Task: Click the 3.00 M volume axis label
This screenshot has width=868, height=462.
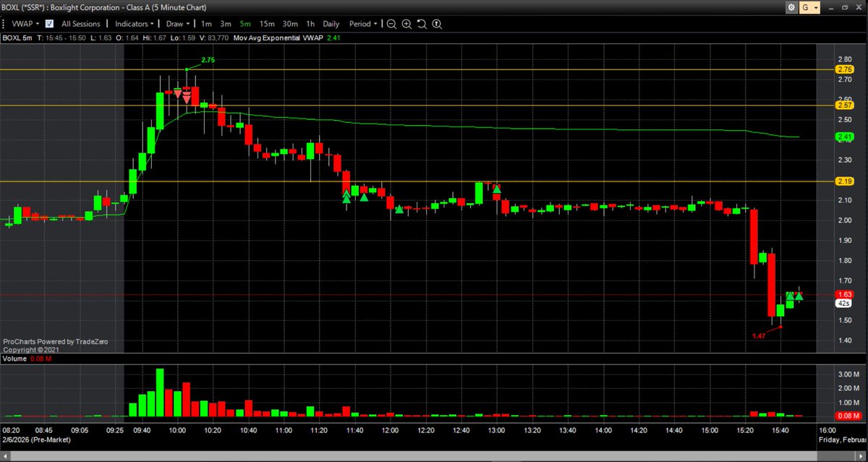Action: tap(848, 375)
